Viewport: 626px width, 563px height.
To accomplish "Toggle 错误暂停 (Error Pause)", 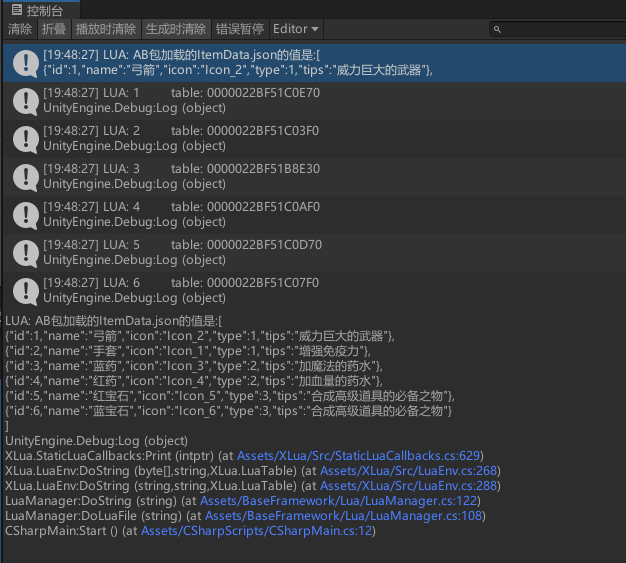I will pos(240,29).
